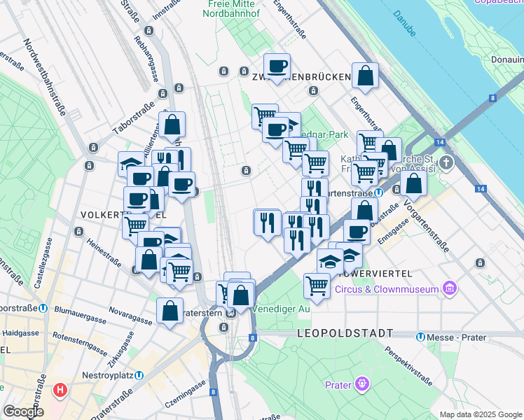The image size is (524, 420).
Task: Click the Messe - Prater U-Bahn icon
Action: tap(421, 337)
